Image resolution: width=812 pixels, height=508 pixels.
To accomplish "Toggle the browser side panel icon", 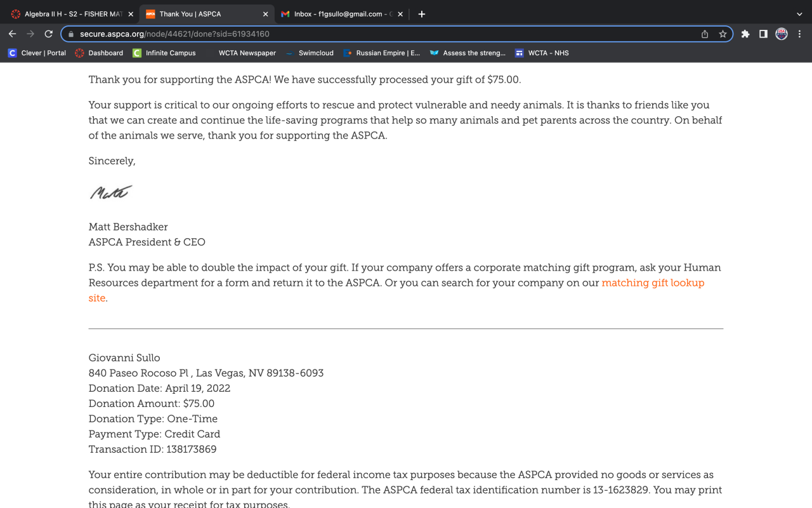I will click(763, 34).
